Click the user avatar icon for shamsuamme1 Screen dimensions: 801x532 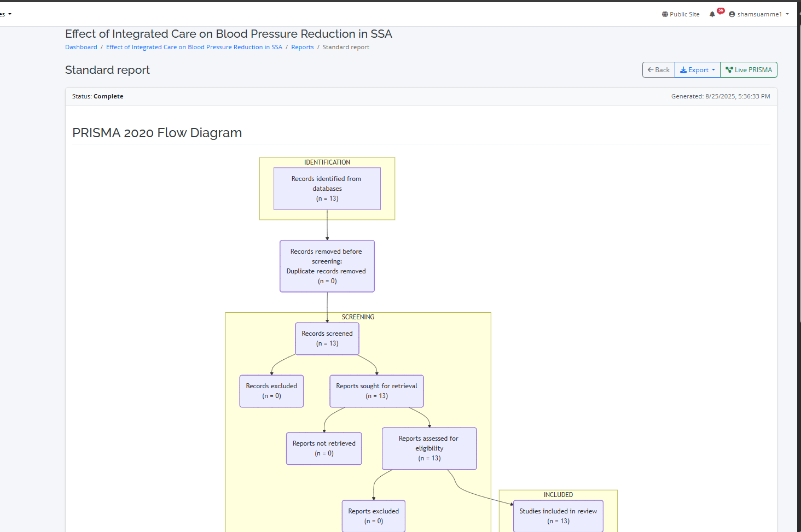732,14
